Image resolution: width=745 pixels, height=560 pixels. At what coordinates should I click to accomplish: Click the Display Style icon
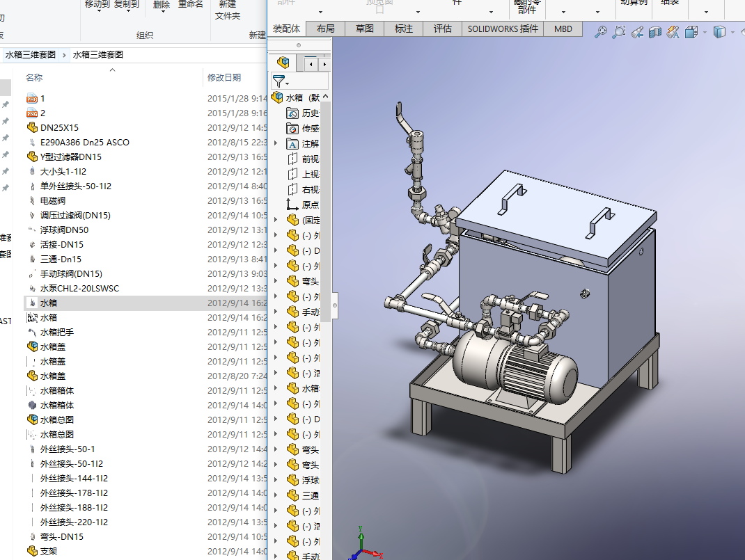coord(720,32)
